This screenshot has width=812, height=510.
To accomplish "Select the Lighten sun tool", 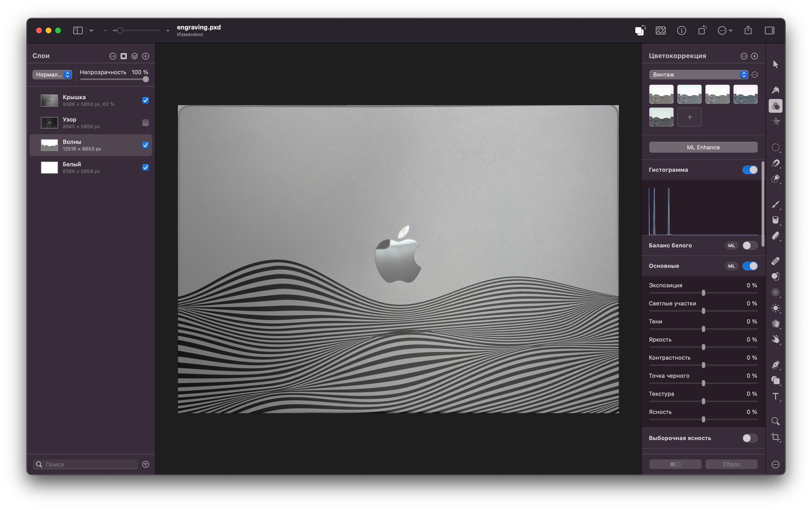I will tap(775, 308).
